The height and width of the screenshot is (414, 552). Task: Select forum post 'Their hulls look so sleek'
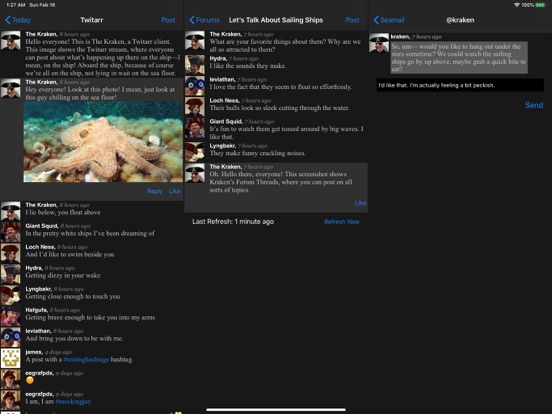click(x=276, y=107)
